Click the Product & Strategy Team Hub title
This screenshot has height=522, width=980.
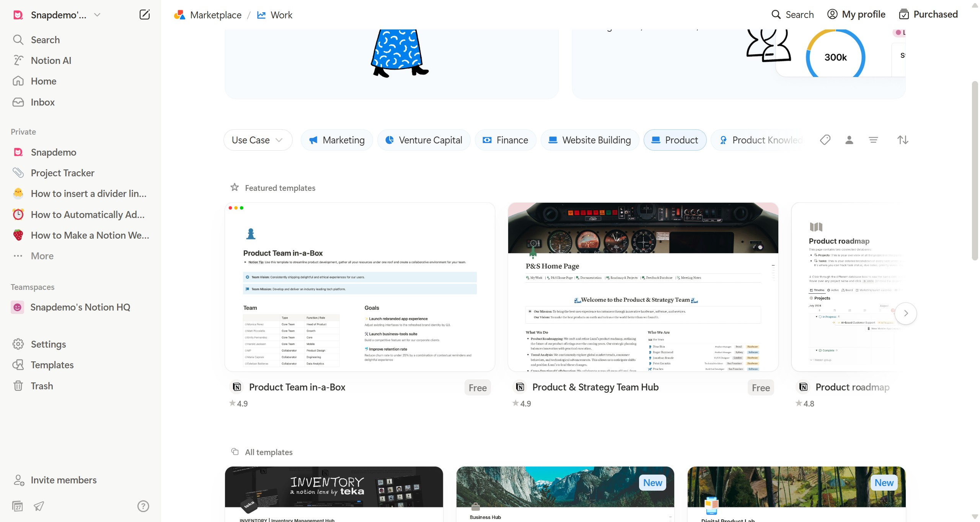[595, 387]
